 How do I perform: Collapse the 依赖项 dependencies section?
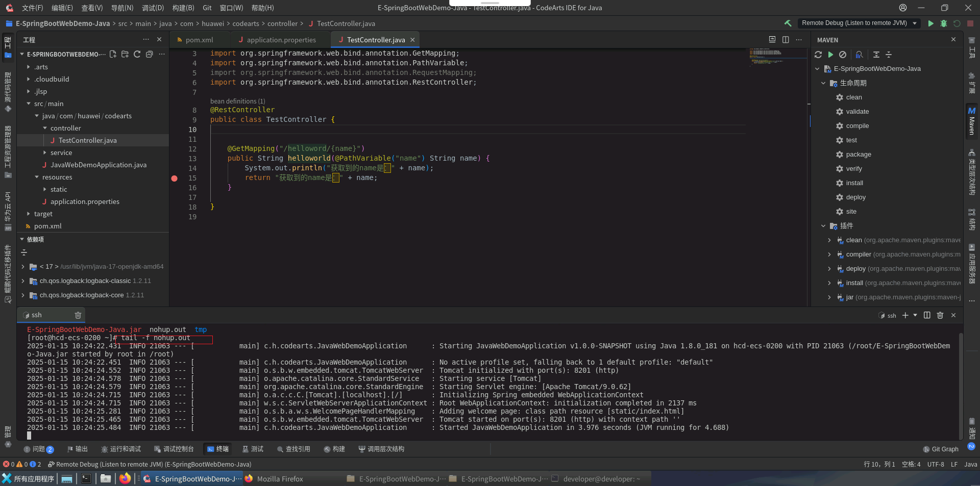click(22, 239)
